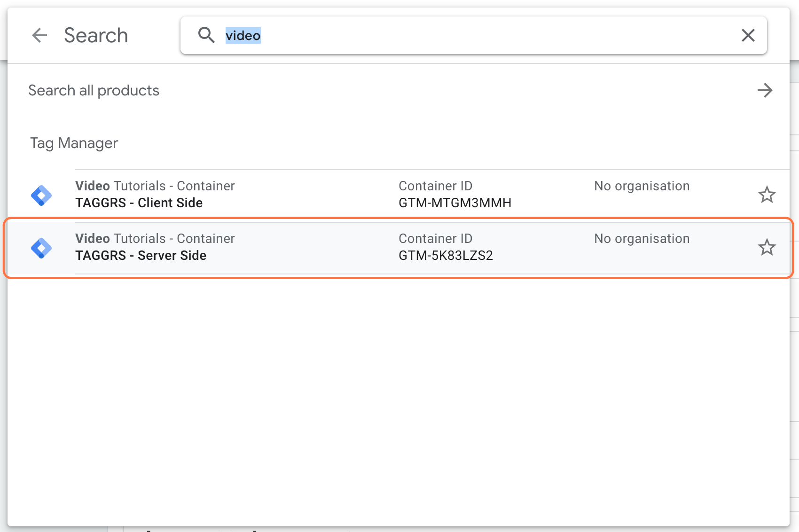Star the TAGGRS - Server Side container
Image resolution: width=799 pixels, height=532 pixels.
coord(767,247)
